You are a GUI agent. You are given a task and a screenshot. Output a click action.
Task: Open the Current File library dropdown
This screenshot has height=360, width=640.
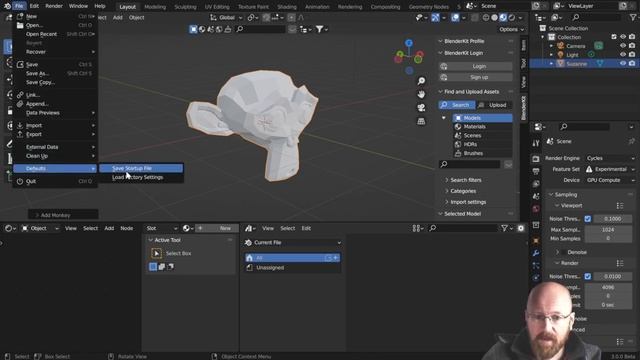click(x=293, y=242)
